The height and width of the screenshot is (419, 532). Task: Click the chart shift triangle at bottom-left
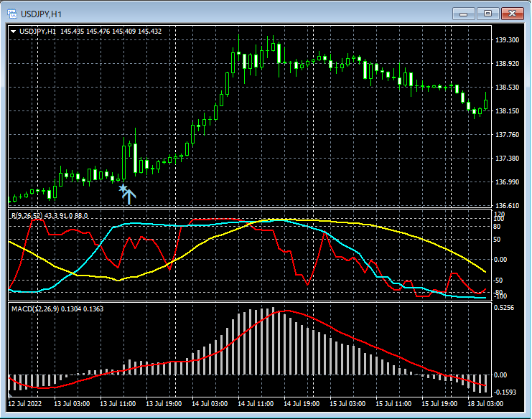pyautogui.click(x=10, y=394)
